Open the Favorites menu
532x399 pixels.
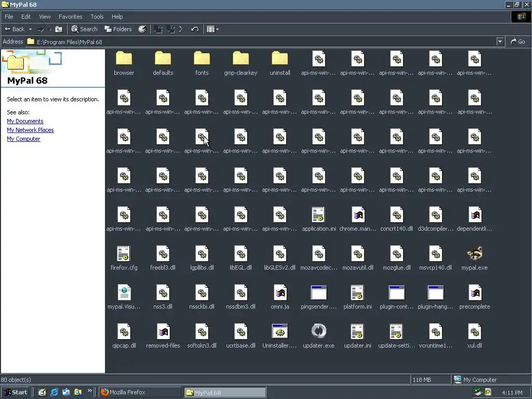[71, 16]
